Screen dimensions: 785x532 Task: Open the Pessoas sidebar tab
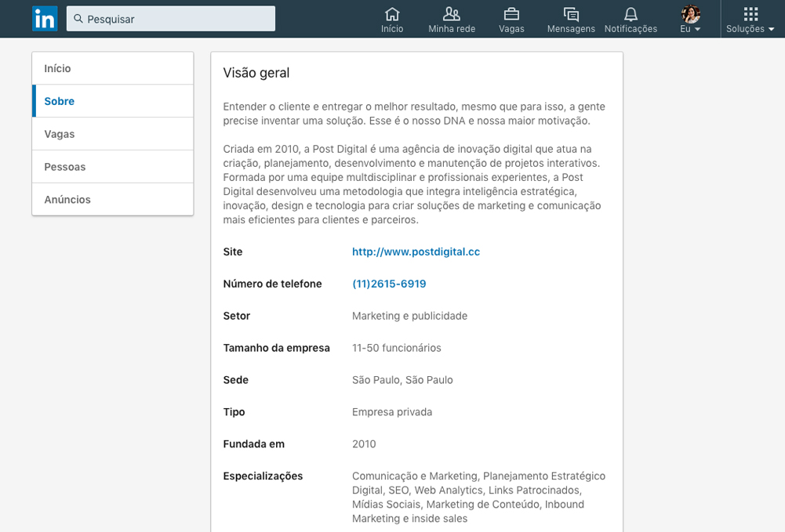point(113,167)
